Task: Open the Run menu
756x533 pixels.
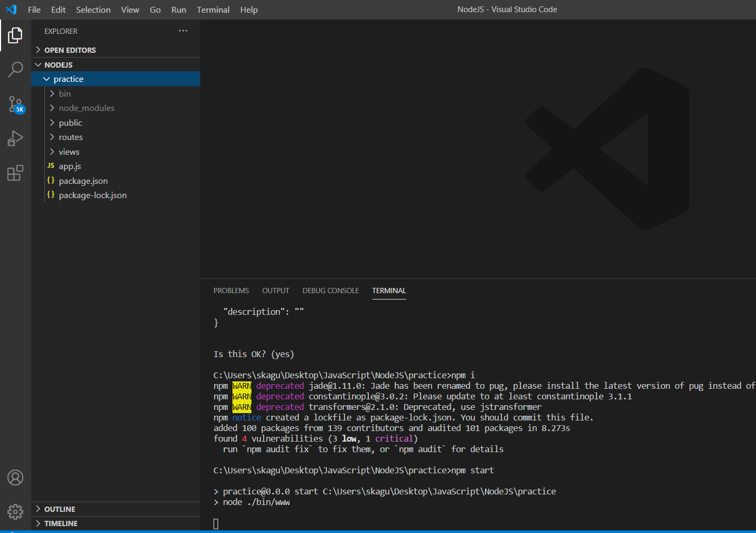Action: [x=179, y=10]
